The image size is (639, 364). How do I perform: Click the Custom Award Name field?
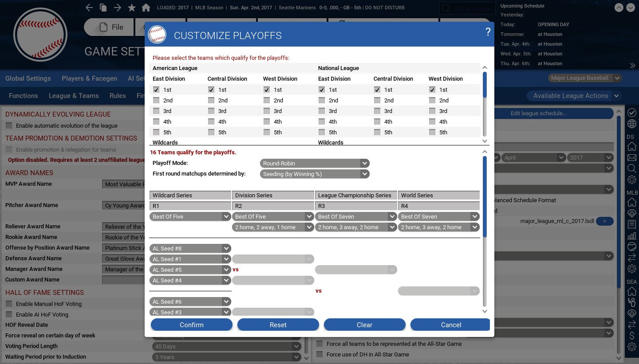pyautogui.click(x=123, y=280)
